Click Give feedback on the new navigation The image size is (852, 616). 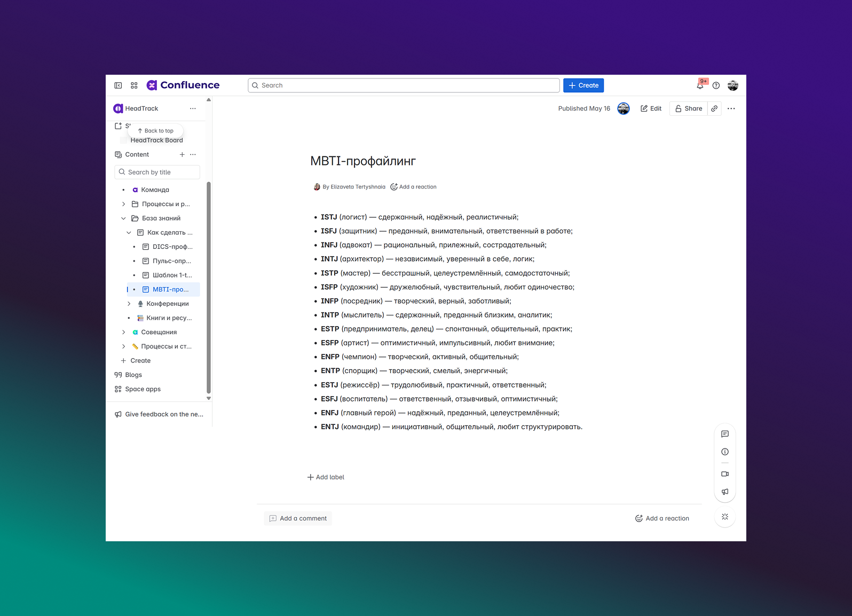coord(159,414)
